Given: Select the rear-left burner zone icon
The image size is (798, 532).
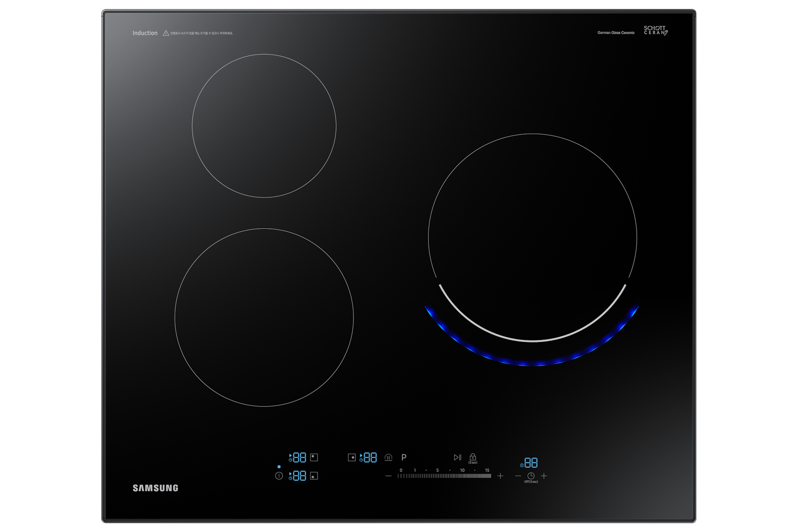Looking at the screenshot, I should point(314,457).
